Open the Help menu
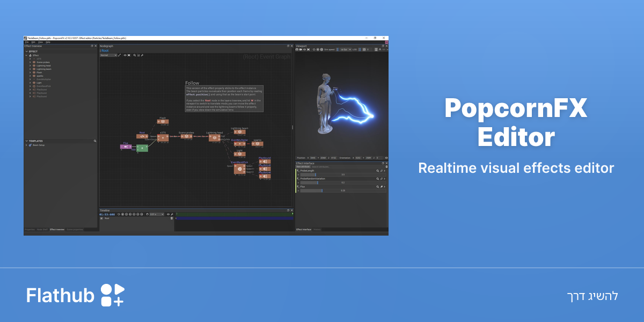The image size is (644, 322). pyautogui.click(x=48, y=42)
